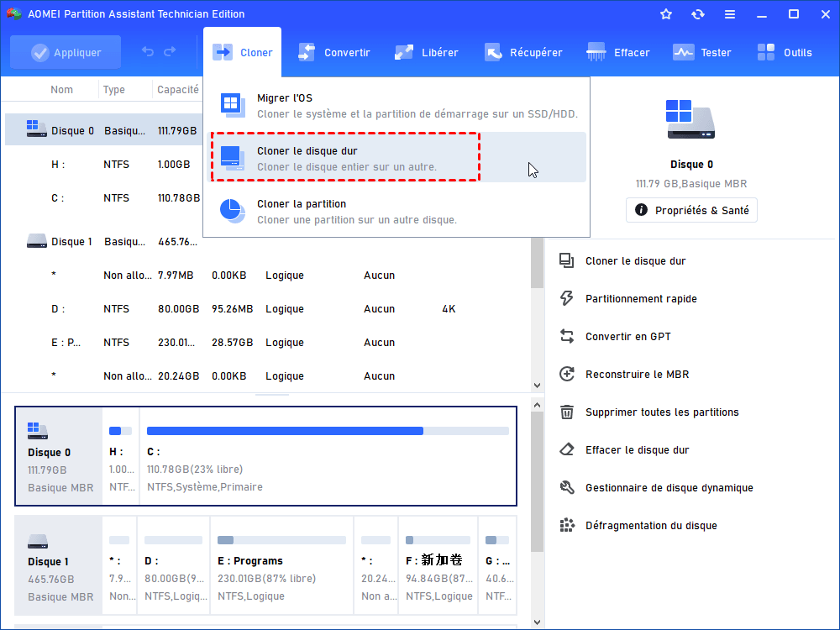Select the E: P... partition row
The image size is (840, 630).
click(268, 343)
